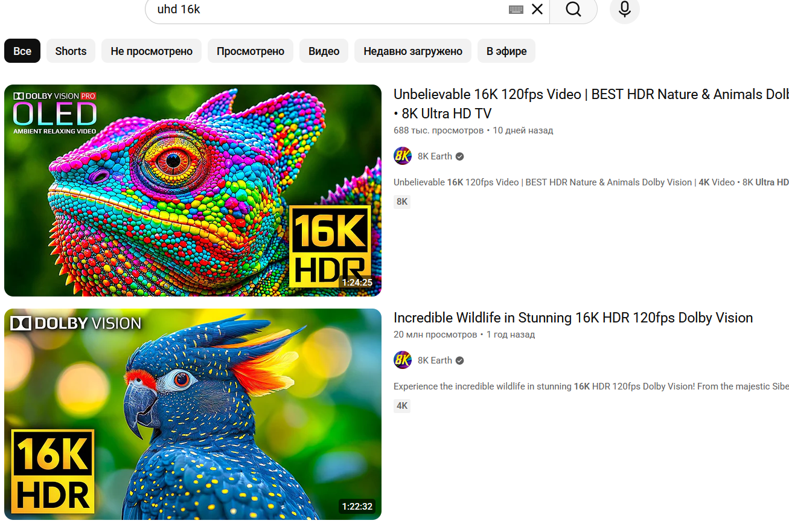Click the "1 год назад" upload date

coord(511,335)
